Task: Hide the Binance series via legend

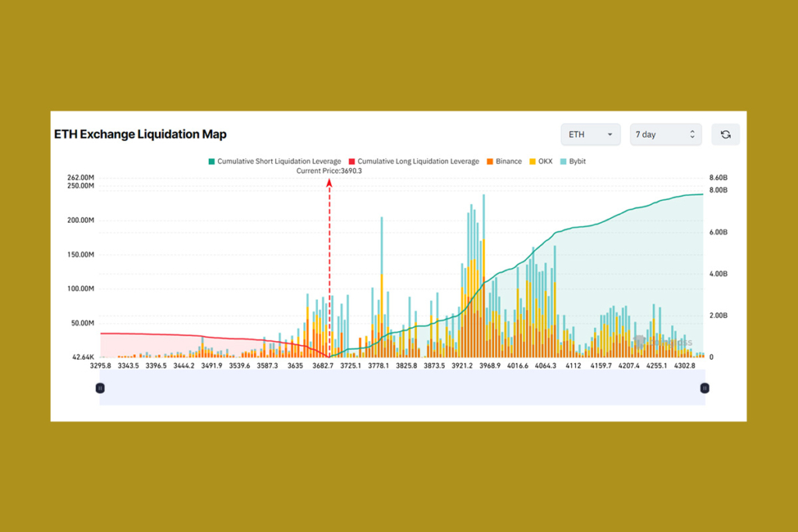Action: point(503,161)
